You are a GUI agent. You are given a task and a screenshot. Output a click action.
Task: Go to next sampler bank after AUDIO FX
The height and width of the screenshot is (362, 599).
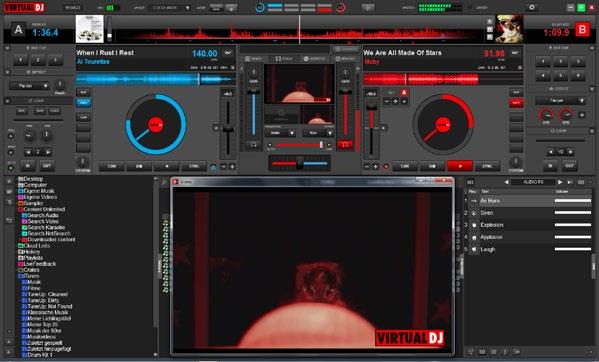tap(560, 182)
